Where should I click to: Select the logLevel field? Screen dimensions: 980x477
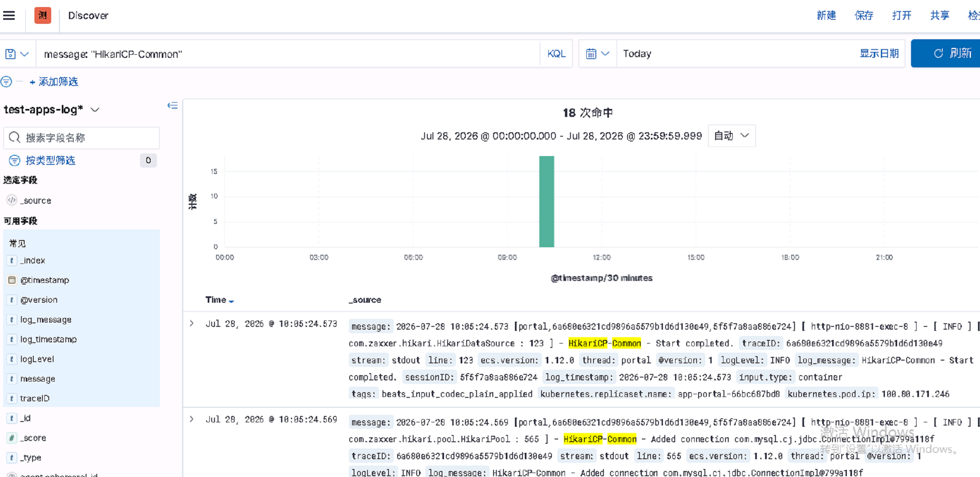click(37, 359)
